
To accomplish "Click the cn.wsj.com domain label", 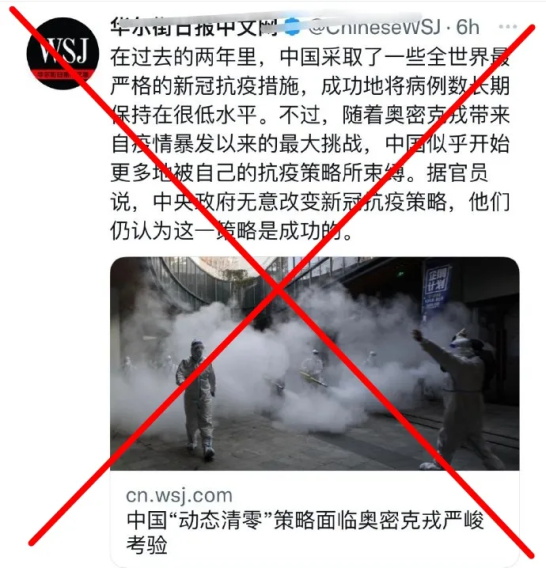I will (x=179, y=495).
